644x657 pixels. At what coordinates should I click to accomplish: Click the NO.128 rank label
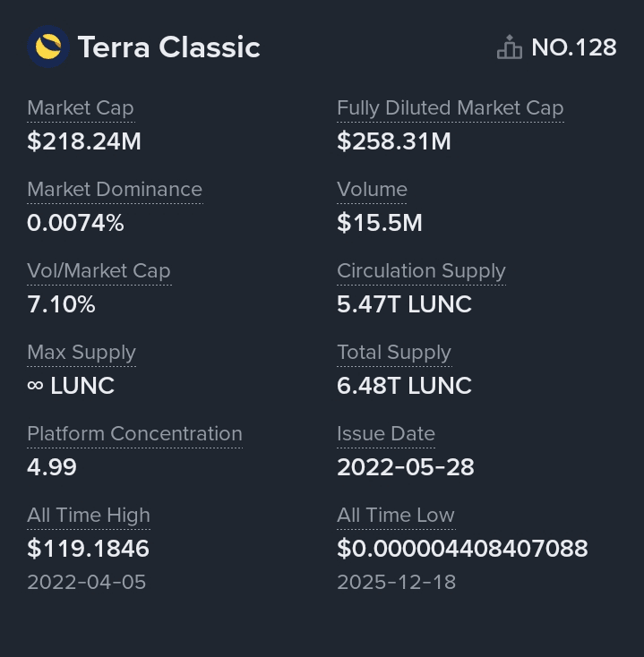click(x=573, y=47)
